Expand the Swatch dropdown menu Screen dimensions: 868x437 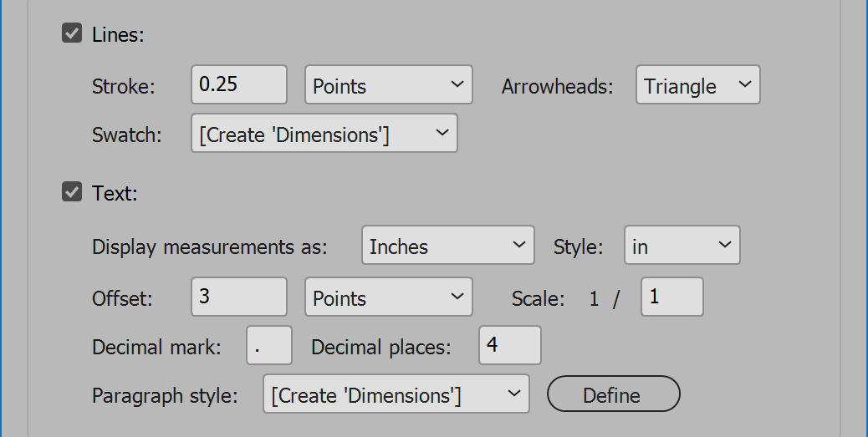tap(324, 134)
